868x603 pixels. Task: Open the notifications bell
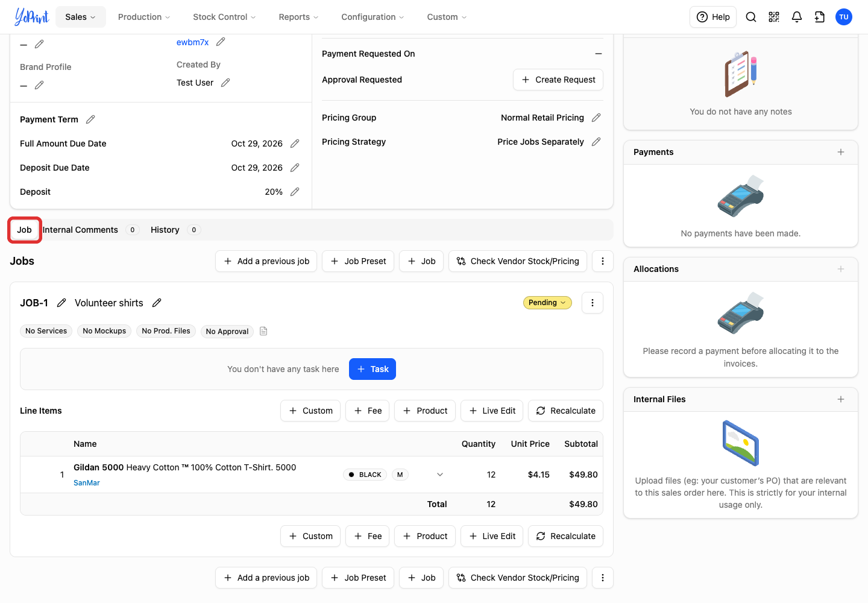(x=797, y=17)
